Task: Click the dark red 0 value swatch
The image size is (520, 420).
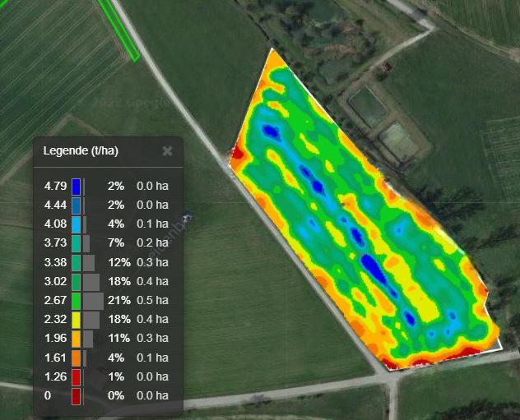Action: click(76, 396)
